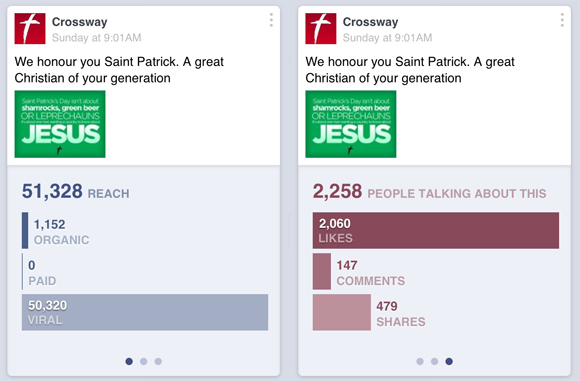Select second page dot on left card
580x381 pixels.
pyautogui.click(x=144, y=361)
